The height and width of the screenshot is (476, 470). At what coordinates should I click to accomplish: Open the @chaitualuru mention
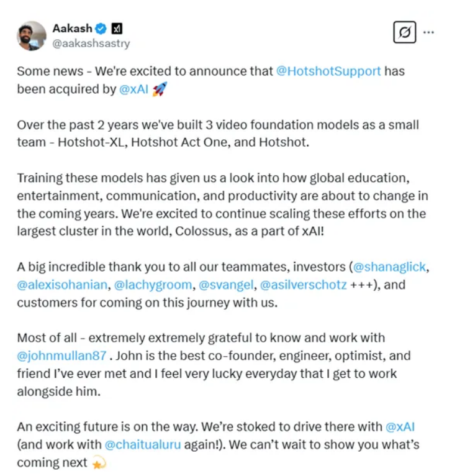click(143, 445)
